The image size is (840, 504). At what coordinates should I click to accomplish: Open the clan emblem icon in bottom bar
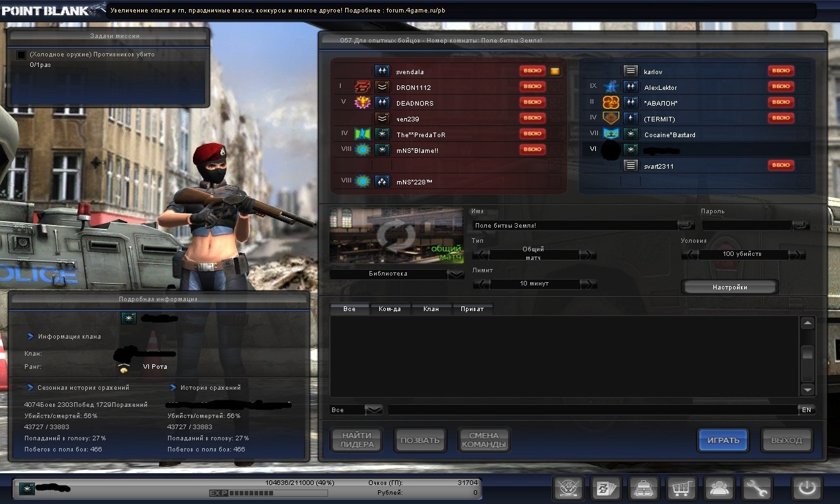[568, 488]
